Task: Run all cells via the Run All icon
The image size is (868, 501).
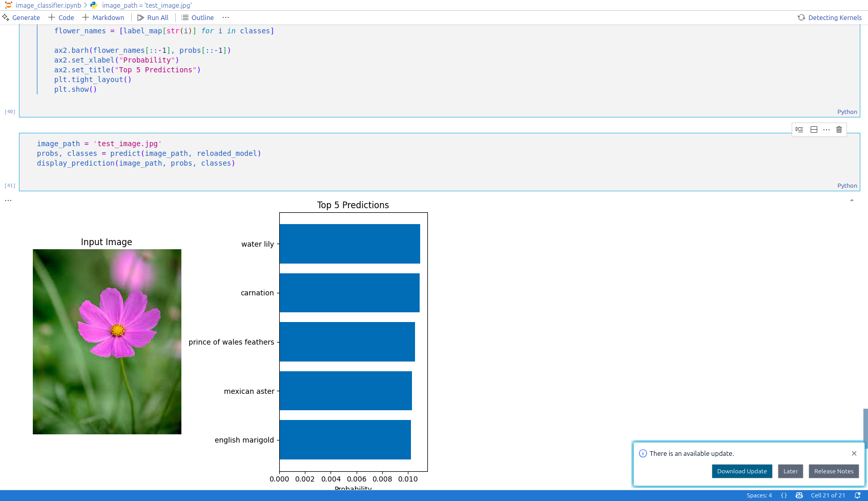Action: pos(153,17)
